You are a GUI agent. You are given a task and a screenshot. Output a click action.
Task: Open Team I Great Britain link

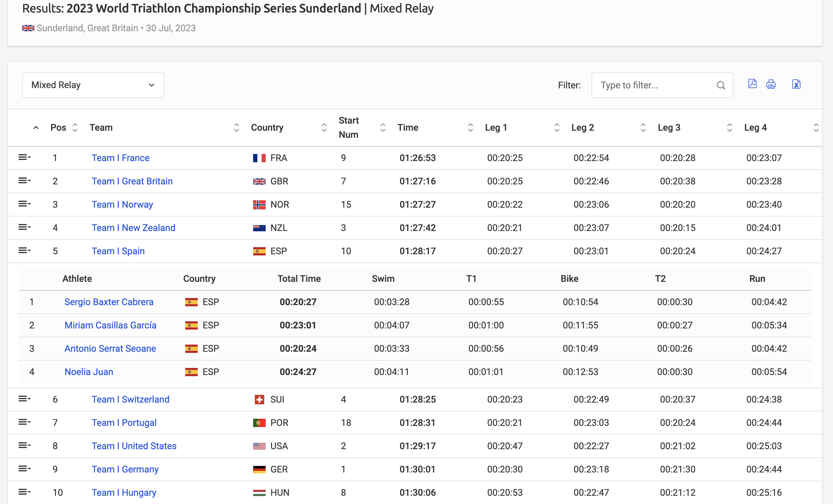tap(132, 181)
